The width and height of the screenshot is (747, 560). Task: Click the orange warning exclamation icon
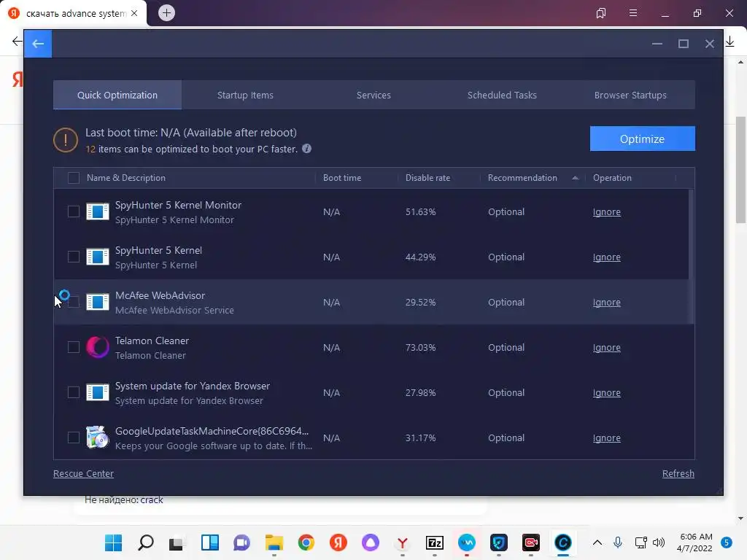tap(65, 140)
